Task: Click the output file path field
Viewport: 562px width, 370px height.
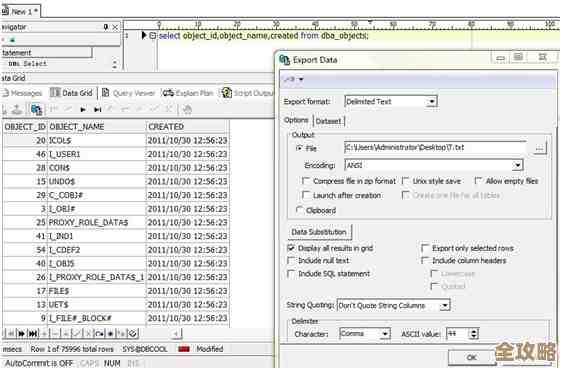Action: 435,147
